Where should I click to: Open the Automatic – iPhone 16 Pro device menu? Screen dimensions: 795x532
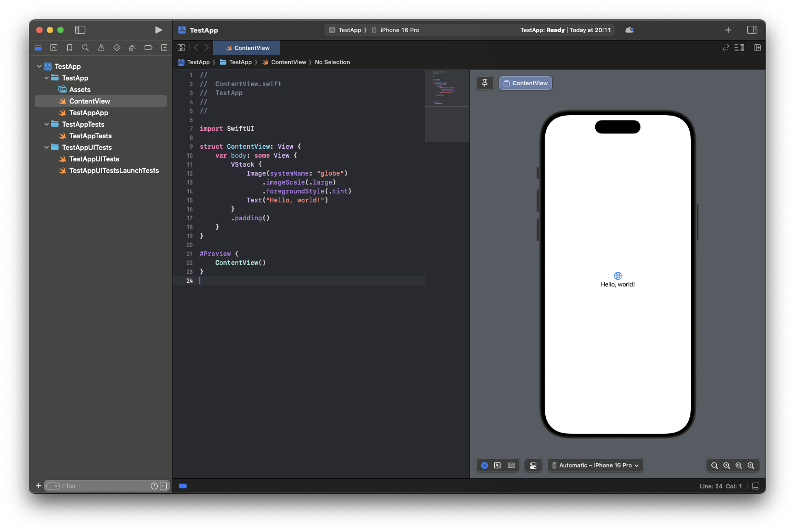[x=595, y=465]
